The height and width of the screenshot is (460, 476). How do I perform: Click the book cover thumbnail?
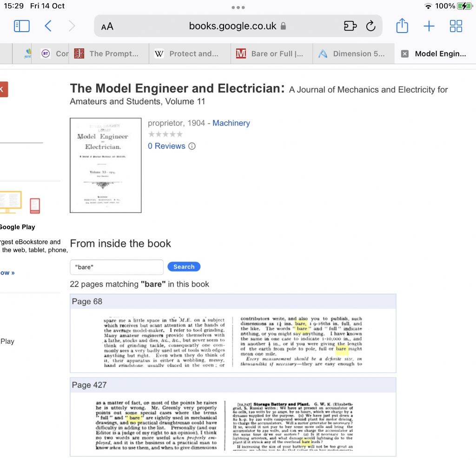tap(106, 165)
